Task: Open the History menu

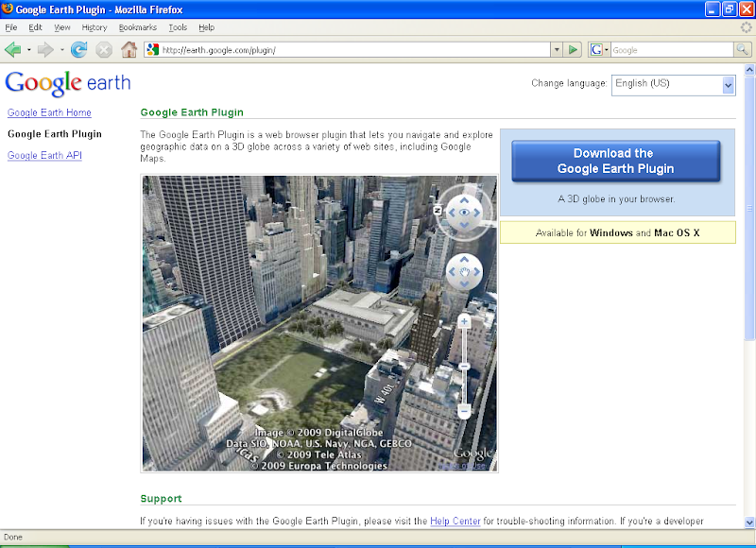Action: 94,27
